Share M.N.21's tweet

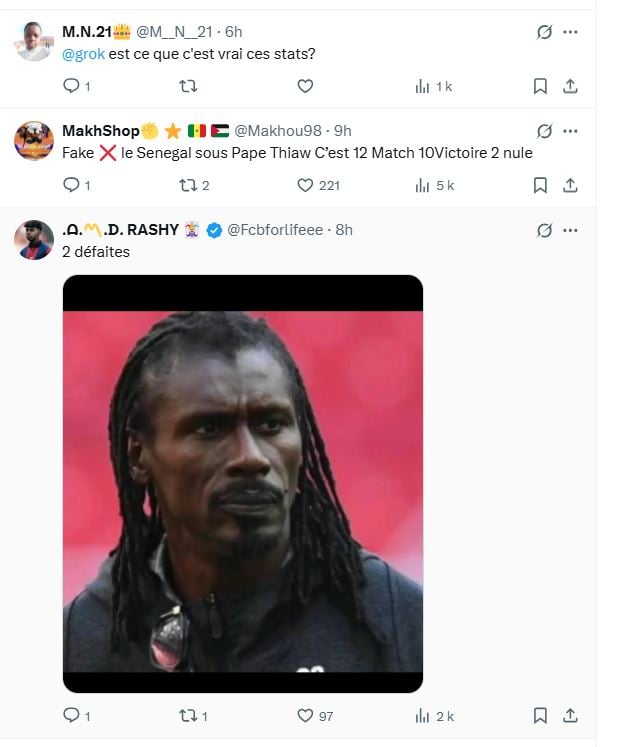coord(571,86)
